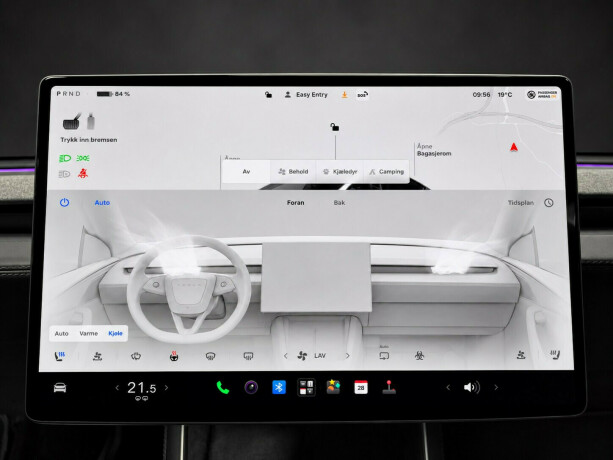Open vehicle controls with car icon

click(x=60, y=388)
